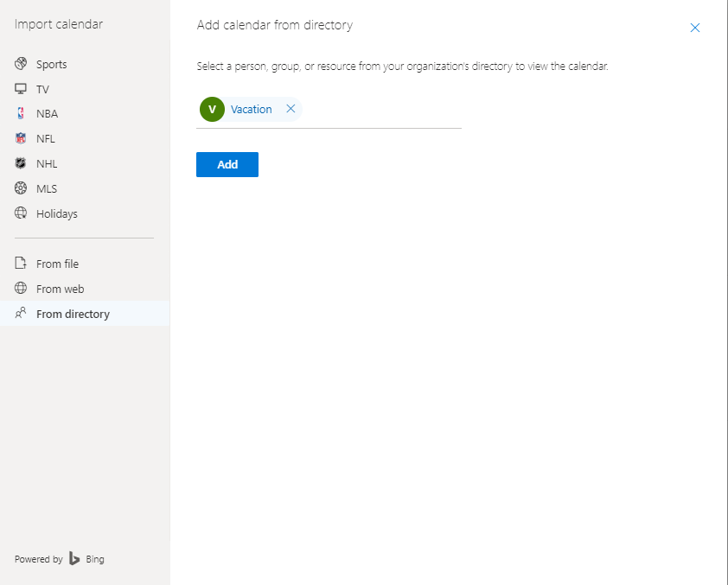
Task: Click the From directory people icon
Action: point(21,313)
